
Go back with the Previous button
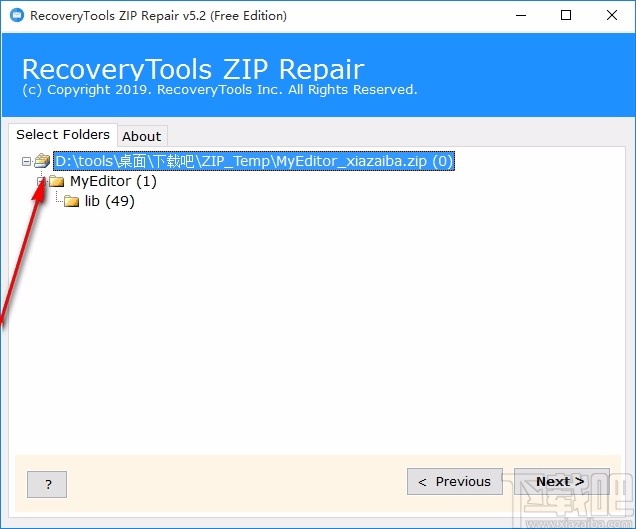tap(455, 482)
